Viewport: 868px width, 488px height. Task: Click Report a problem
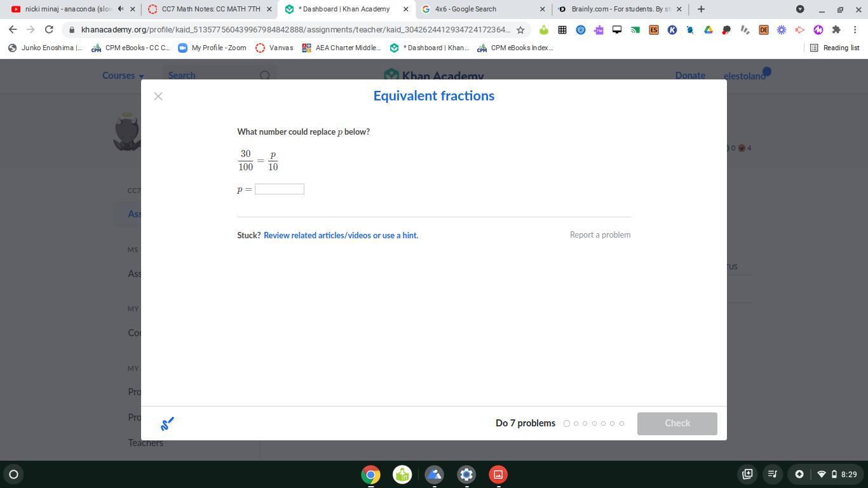pyautogui.click(x=600, y=235)
